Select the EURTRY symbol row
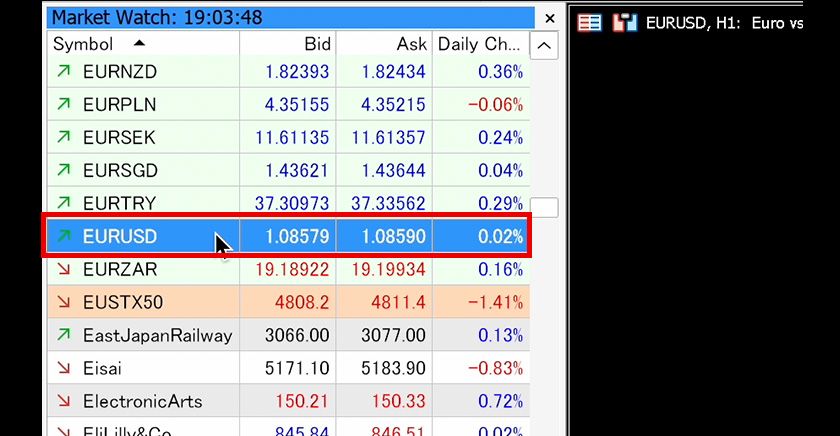Viewport: 840px width, 436px height. (288, 203)
